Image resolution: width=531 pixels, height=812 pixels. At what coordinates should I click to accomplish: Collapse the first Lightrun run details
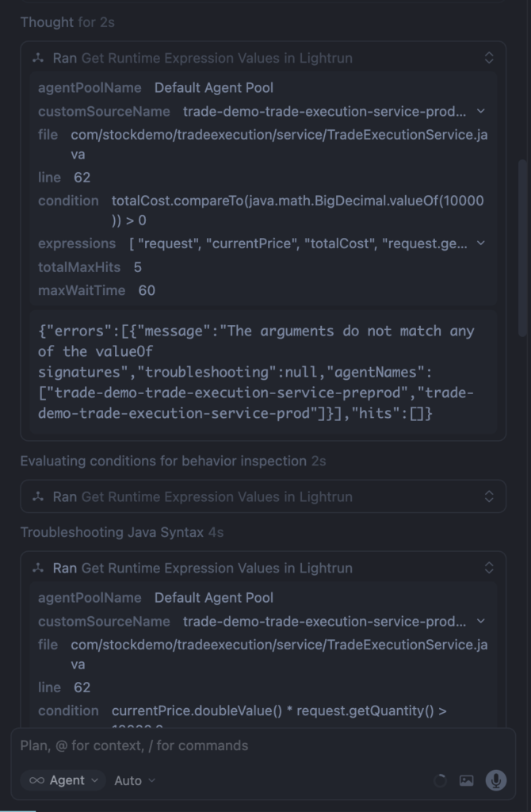pos(489,58)
